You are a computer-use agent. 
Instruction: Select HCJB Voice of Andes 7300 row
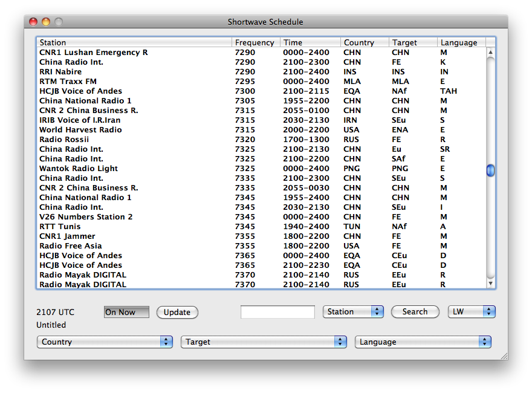click(261, 91)
